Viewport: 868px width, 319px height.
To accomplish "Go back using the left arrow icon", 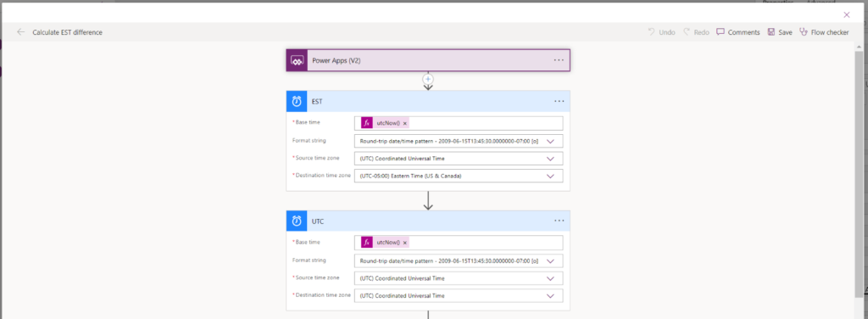I will click(x=21, y=32).
